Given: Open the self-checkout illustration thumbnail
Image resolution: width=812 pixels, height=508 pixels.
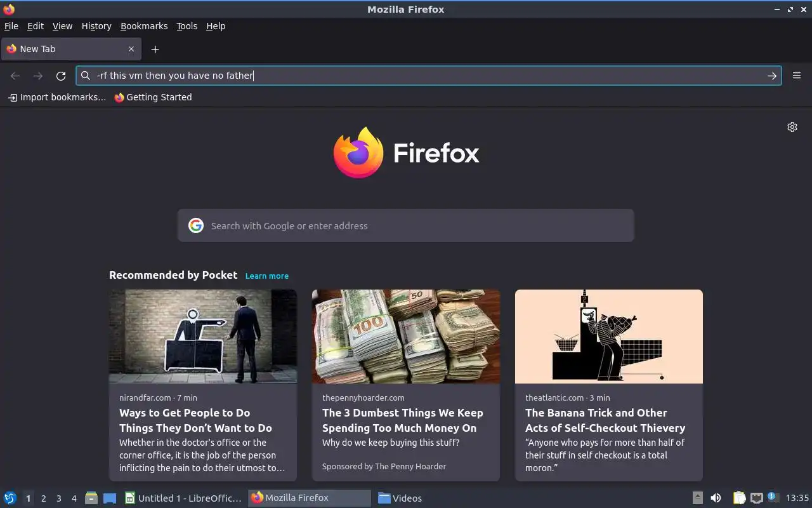Looking at the screenshot, I should 609,337.
